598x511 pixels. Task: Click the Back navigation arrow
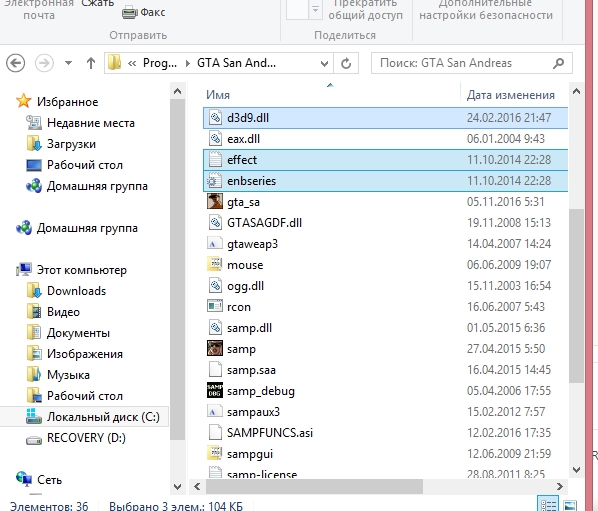coord(16,63)
